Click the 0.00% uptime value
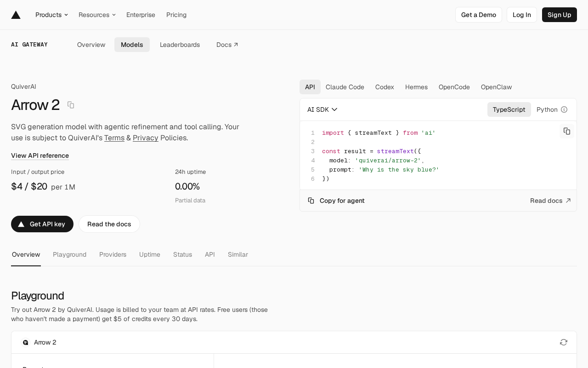This screenshot has width=588, height=368. point(187,186)
